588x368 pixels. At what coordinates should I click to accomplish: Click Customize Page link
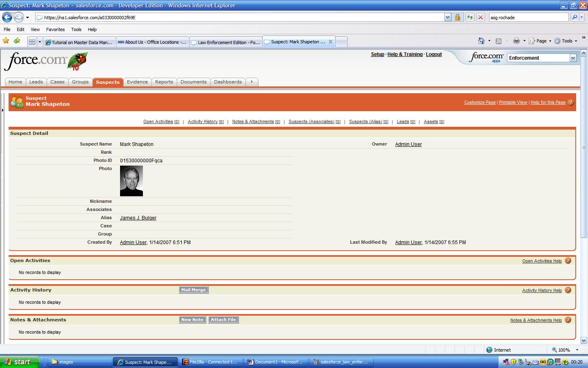click(480, 103)
